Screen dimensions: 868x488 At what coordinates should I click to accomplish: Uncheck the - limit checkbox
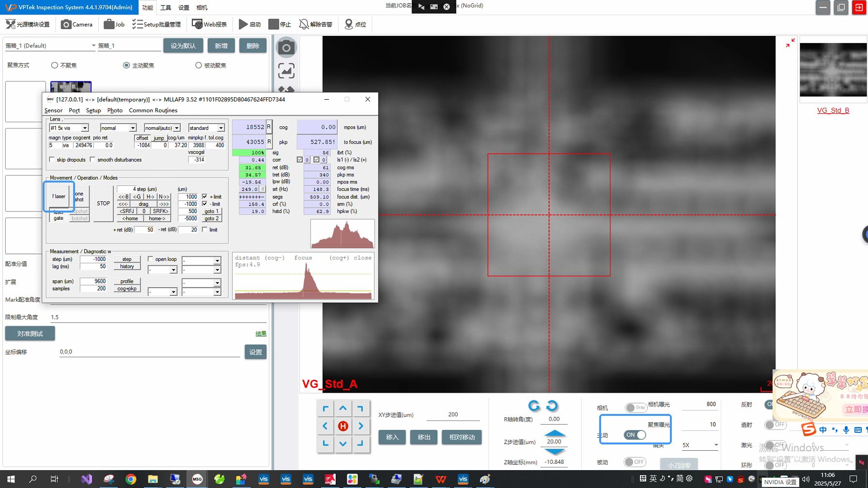point(205,204)
